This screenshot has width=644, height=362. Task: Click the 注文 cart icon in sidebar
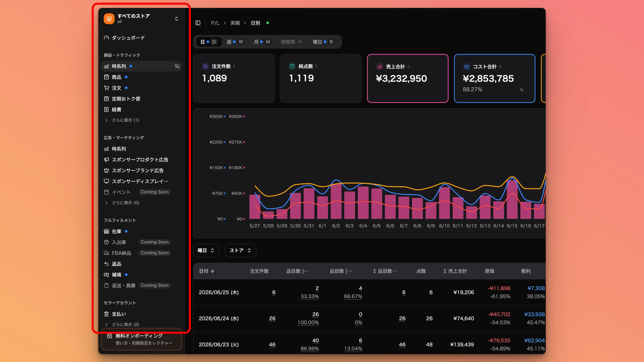pos(106,88)
